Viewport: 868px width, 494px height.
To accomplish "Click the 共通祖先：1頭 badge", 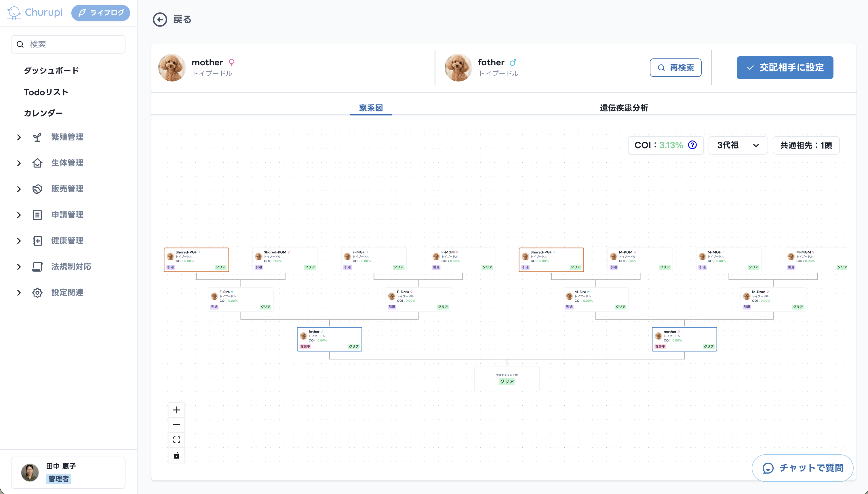I will [806, 145].
